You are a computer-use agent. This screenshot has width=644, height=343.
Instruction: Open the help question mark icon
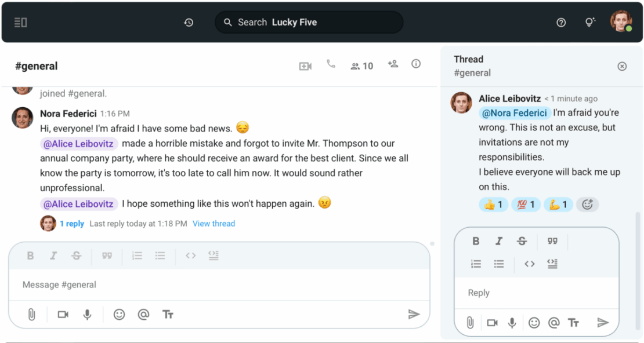560,23
